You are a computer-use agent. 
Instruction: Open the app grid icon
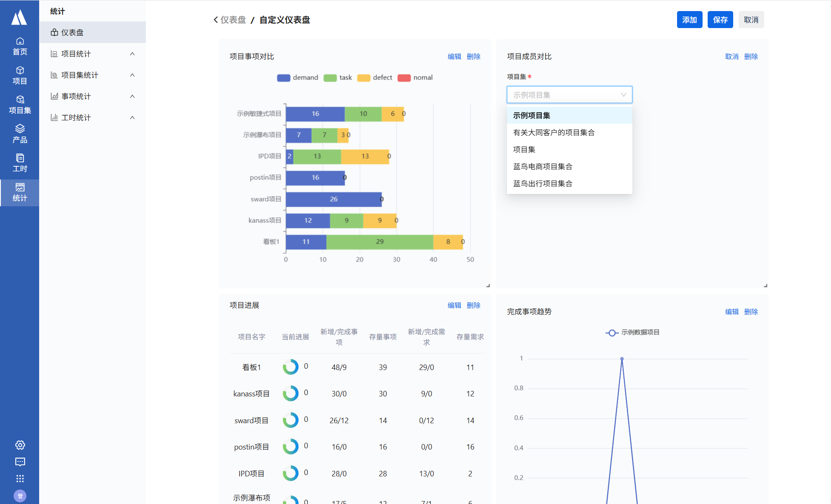pyautogui.click(x=20, y=479)
